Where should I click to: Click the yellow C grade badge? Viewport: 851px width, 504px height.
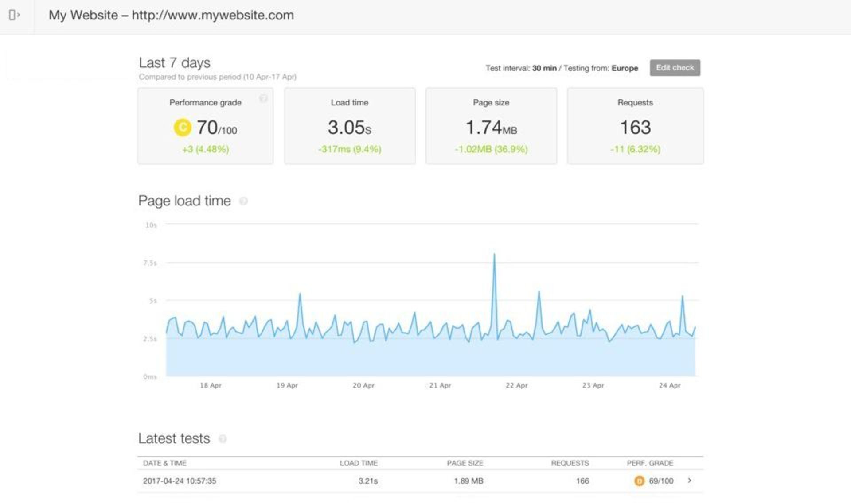[182, 128]
